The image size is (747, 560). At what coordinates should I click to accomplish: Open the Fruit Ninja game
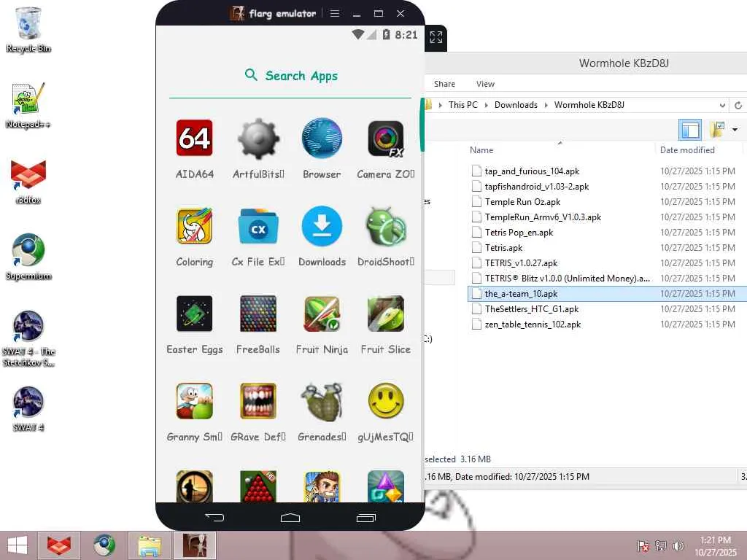click(x=322, y=314)
